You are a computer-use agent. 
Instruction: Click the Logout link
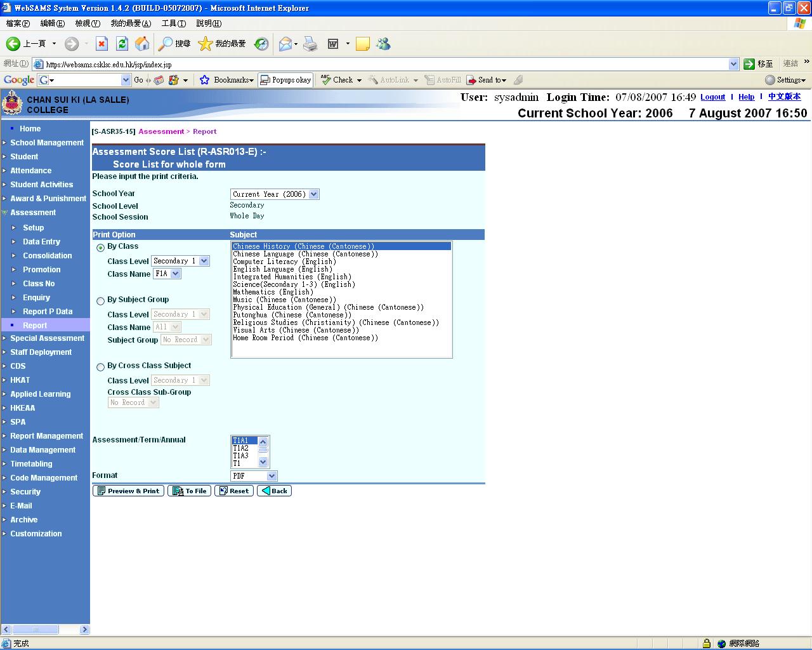pyautogui.click(x=712, y=96)
